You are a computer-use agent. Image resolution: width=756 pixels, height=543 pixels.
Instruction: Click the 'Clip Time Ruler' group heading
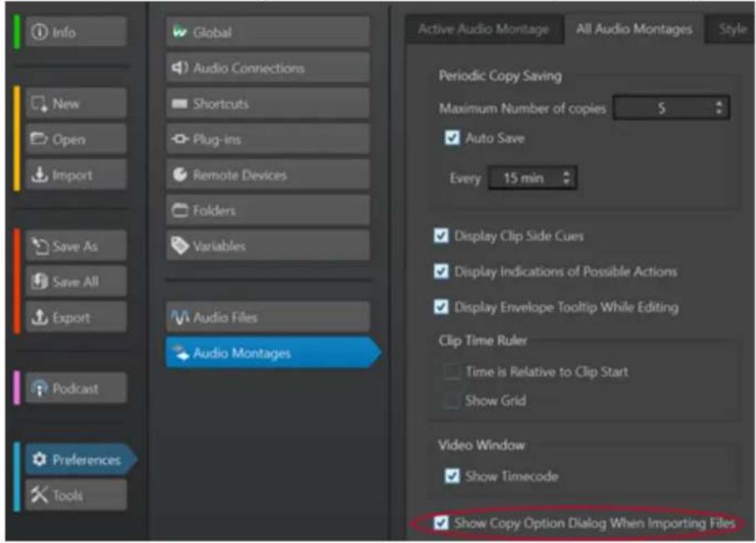pyautogui.click(x=482, y=340)
